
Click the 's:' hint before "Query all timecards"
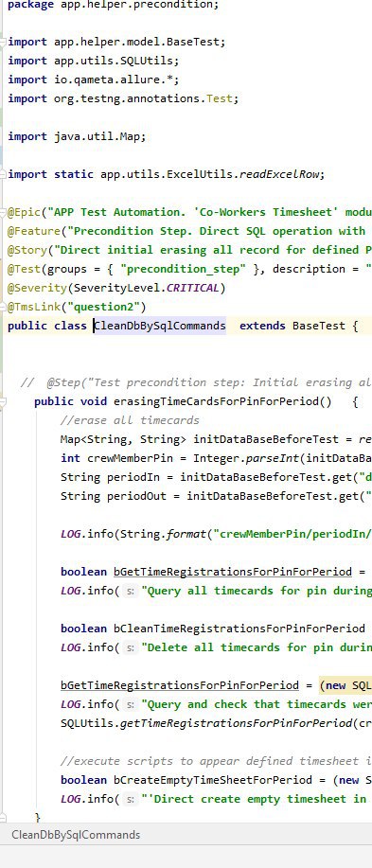pyautogui.click(x=130, y=591)
